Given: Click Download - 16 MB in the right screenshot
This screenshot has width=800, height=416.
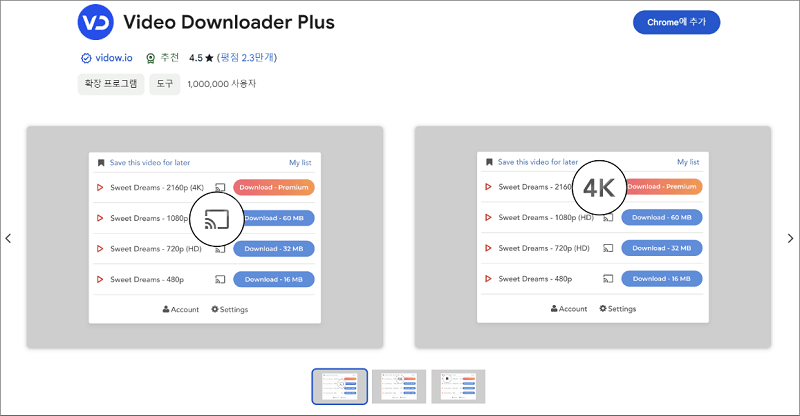Looking at the screenshot, I should (x=662, y=279).
